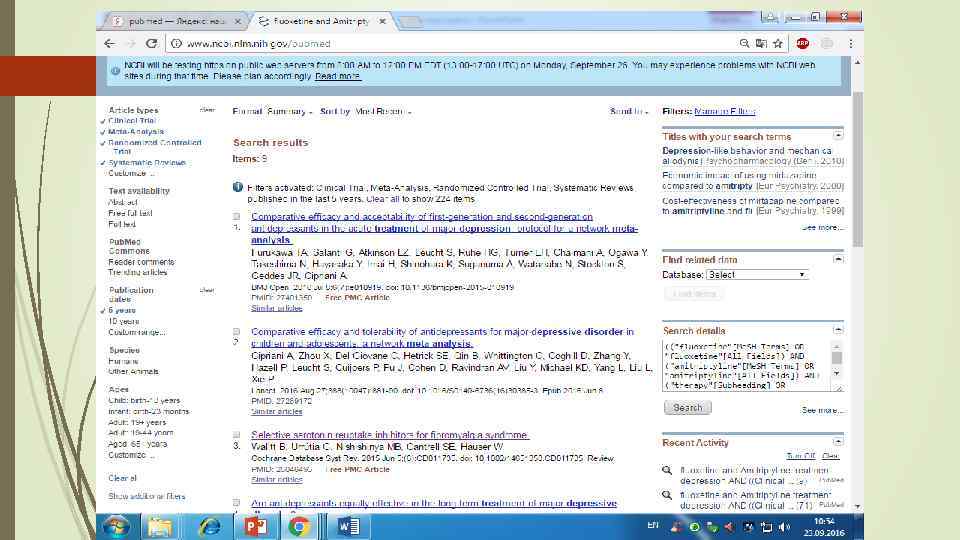Open the Manage Filters link

tap(725, 111)
